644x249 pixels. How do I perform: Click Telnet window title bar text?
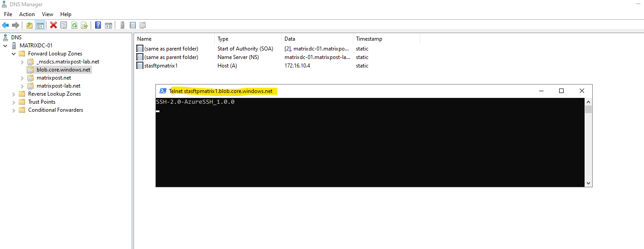click(221, 91)
